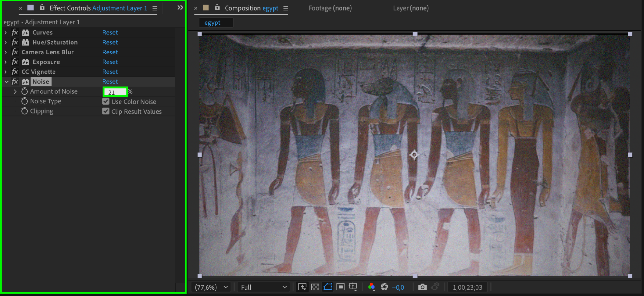Reset the Hue/Saturation effect
644x296 pixels.
pos(110,42)
